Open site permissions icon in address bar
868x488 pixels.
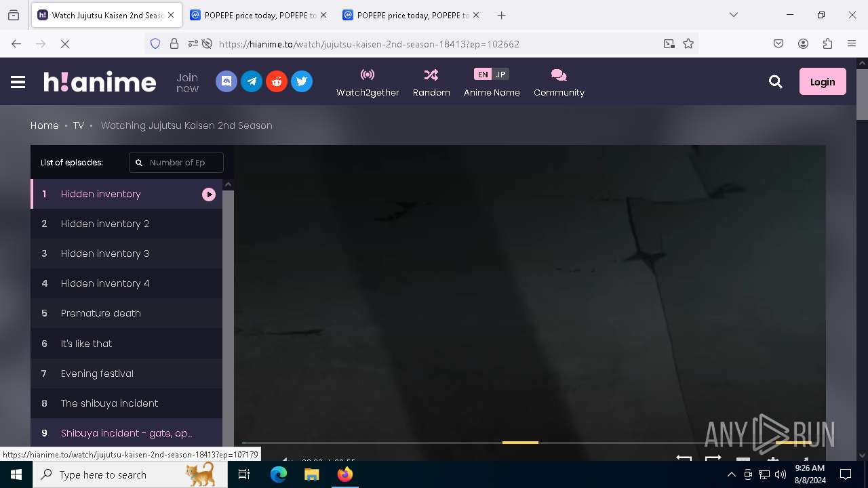point(193,43)
